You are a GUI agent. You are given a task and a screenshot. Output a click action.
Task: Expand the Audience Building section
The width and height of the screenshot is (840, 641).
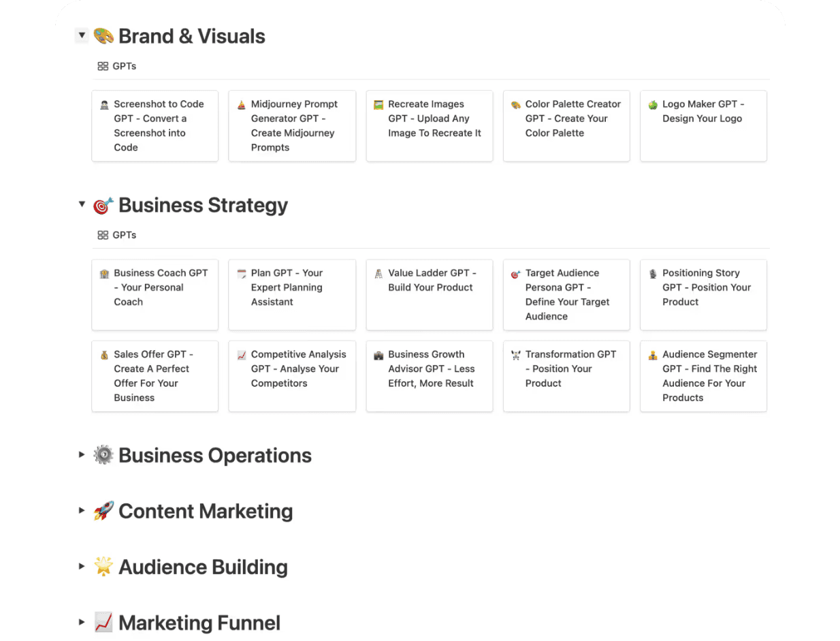(x=82, y=566)
